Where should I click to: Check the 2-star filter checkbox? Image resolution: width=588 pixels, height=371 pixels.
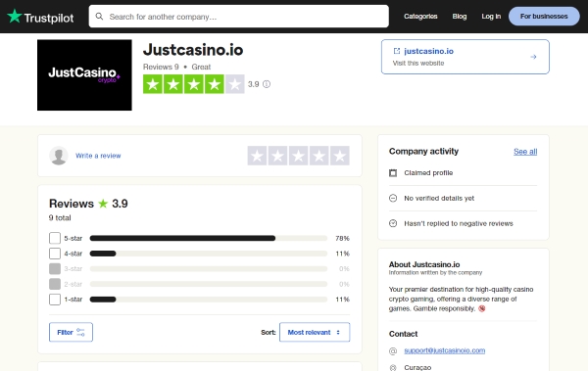click(55, 284)
